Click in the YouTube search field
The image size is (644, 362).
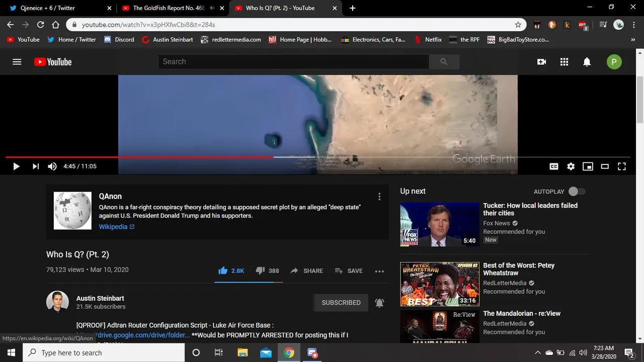[x=293, y=61]
